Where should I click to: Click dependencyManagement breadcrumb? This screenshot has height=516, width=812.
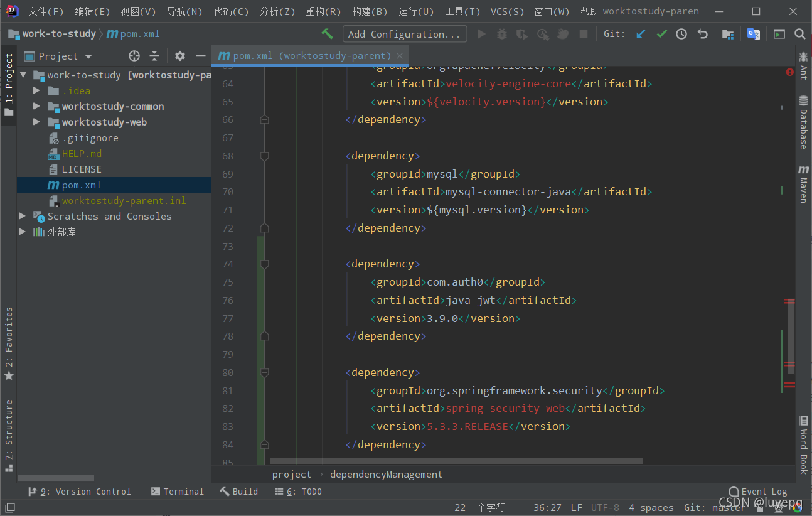pos(386,475)
